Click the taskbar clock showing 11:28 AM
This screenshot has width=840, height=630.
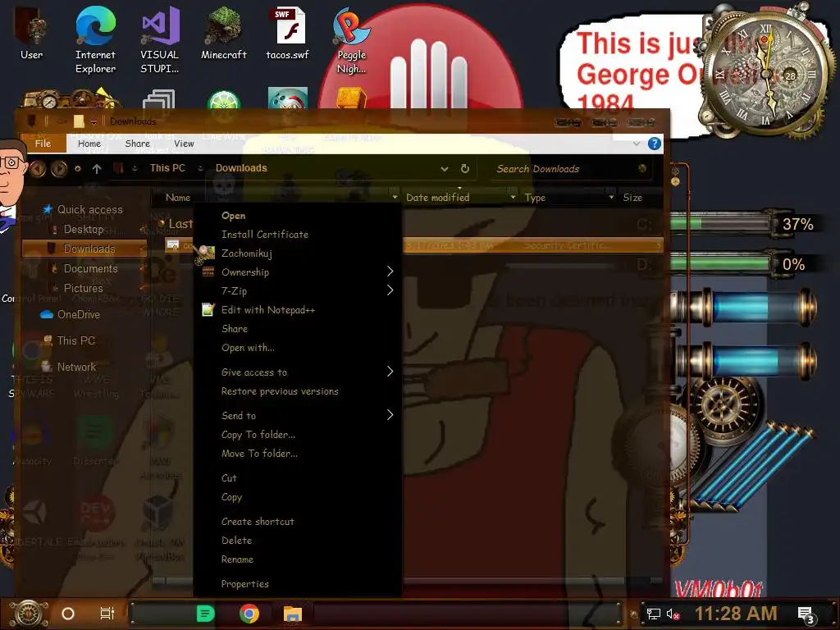click(x=736, y=614)
